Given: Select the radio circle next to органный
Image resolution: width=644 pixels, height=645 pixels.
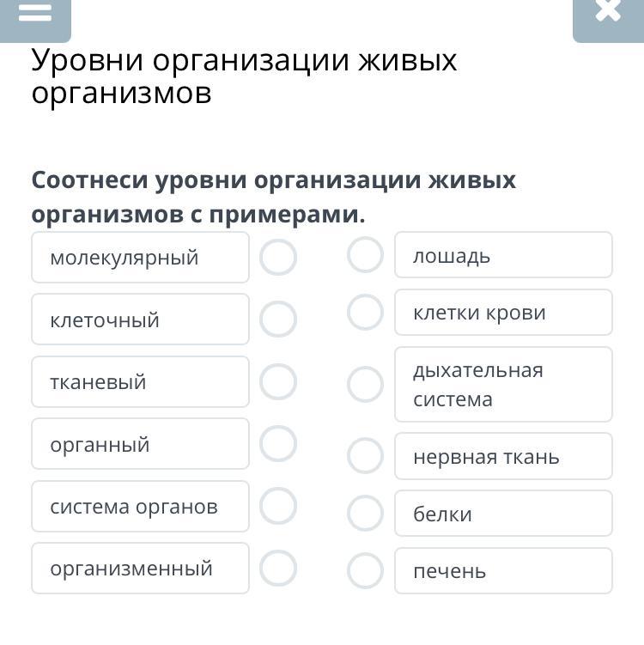Looking at the screenshot, I should pyautogui.click(x=278, y=444).
